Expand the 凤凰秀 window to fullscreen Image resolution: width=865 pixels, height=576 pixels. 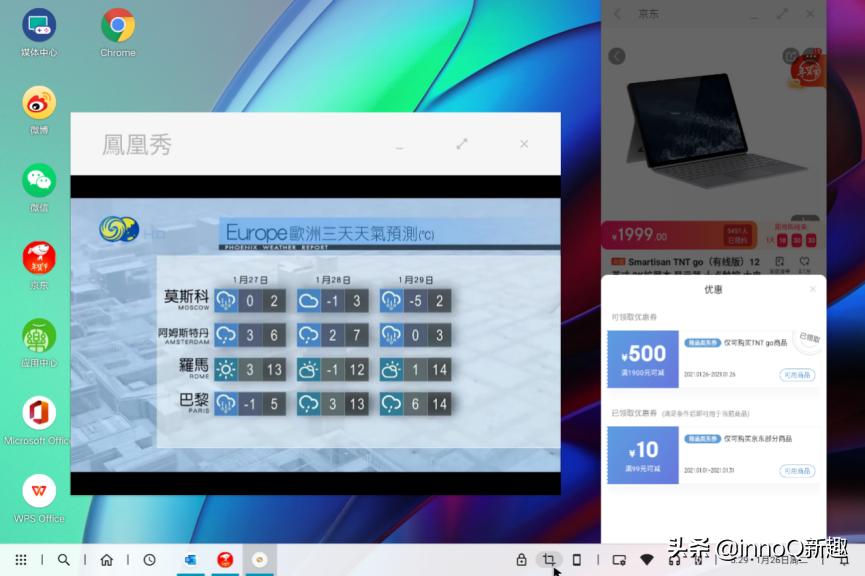pyautogui.click(x=461, y=143)
